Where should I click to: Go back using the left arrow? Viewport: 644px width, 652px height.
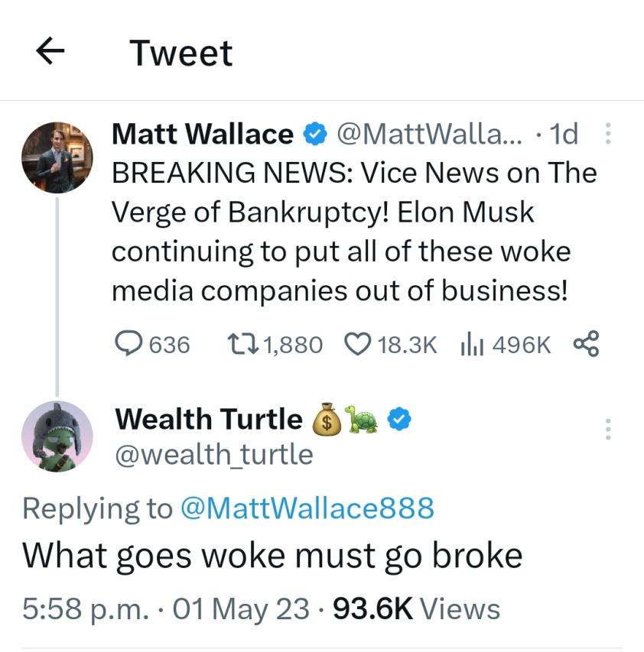(x=50, y=52)
